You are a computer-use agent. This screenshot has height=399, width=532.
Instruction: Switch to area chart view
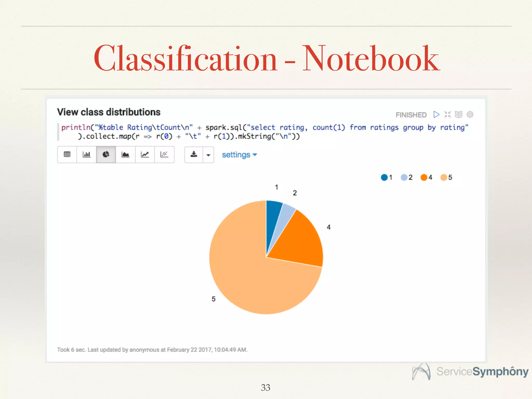(x=125, y=155)
